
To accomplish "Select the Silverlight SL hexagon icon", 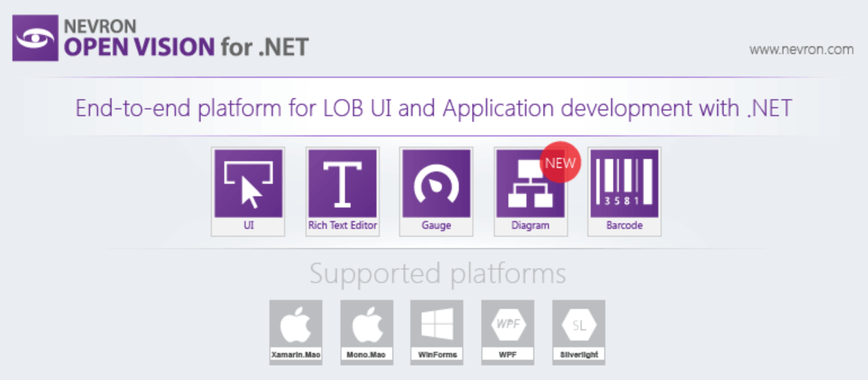I will (579, 325).
